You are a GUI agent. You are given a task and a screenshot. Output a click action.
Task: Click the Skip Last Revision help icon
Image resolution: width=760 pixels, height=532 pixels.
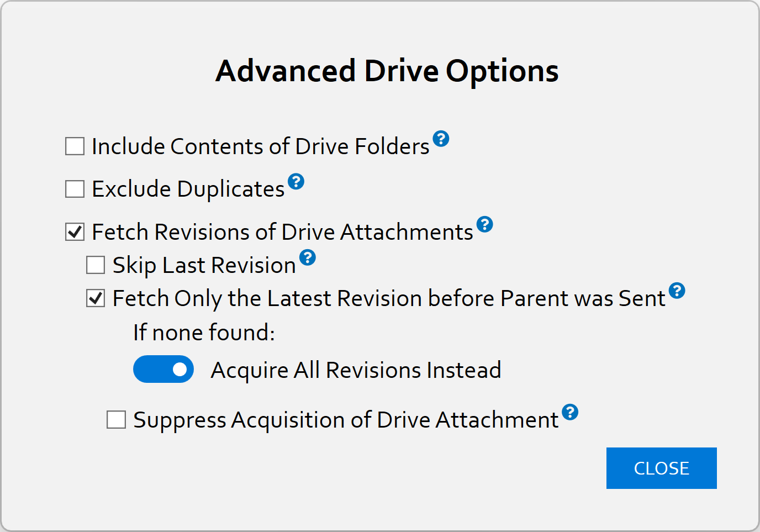coord(308,257)
